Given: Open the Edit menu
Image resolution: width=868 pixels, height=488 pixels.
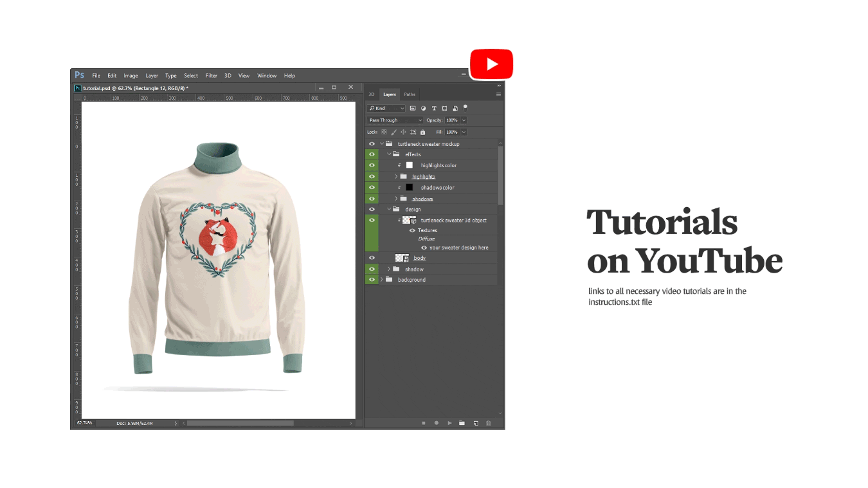Looking at the screenshot, I should point(112,76).
